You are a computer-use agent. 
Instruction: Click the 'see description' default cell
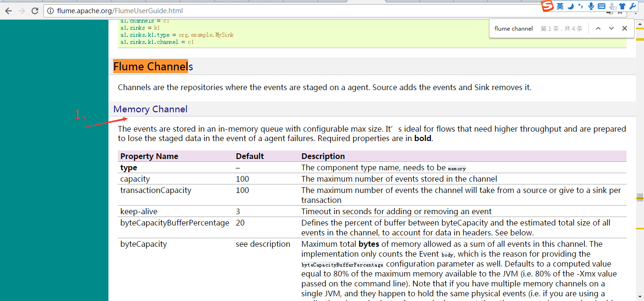263,244
